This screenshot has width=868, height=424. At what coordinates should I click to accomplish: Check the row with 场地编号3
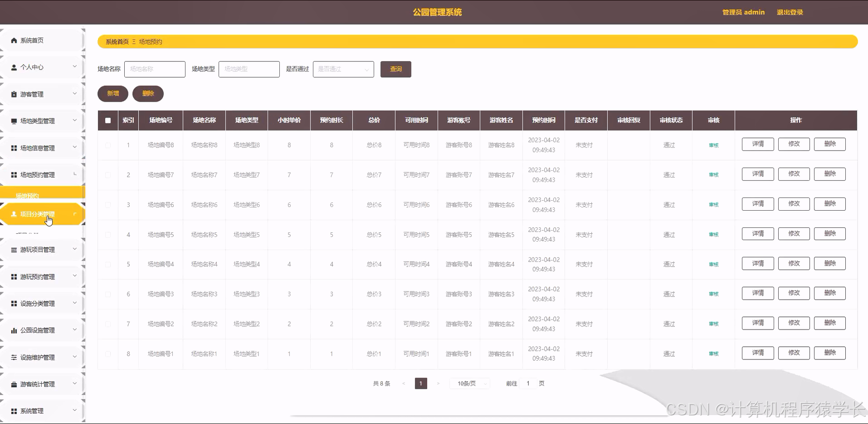click(x=108, y=294)
